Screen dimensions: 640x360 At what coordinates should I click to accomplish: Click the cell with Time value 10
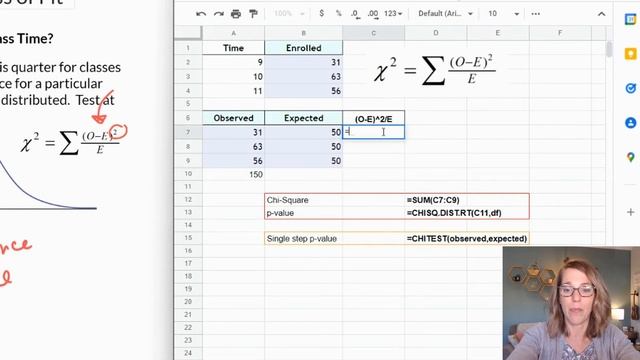[233, 76]
